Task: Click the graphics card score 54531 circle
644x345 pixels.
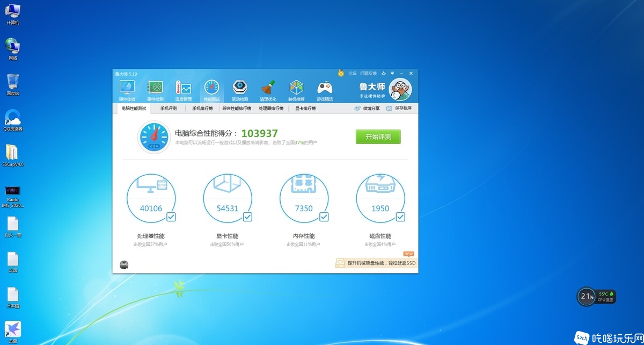Action: 228,199
